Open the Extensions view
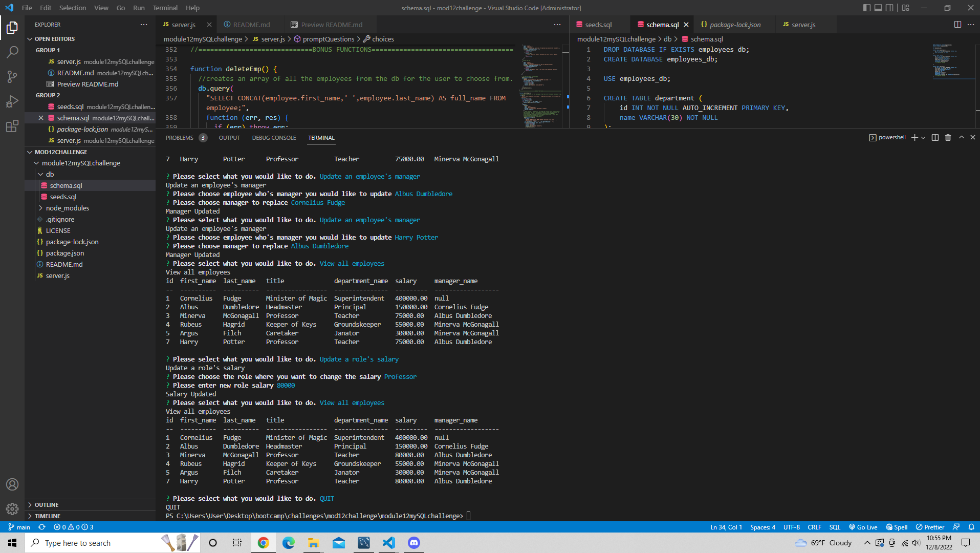Image resolution: width=980 pixels, height=553 pixels. click(12, 126)
